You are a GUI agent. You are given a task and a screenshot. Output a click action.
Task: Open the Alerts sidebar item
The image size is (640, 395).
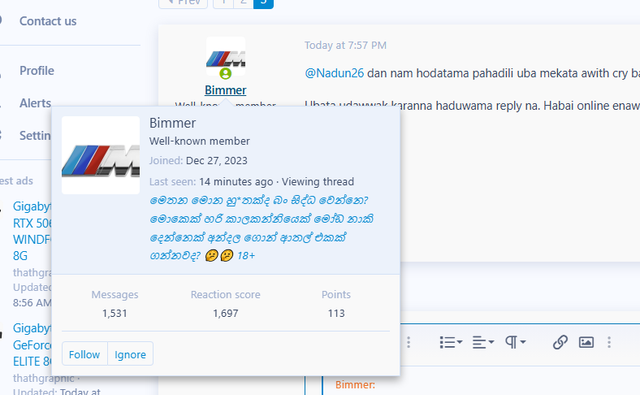point(35,103)
